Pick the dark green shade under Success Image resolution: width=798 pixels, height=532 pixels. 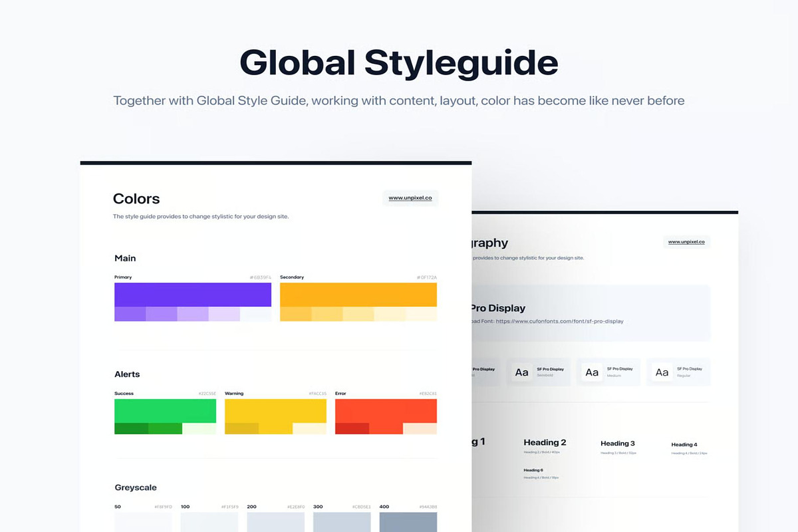click(131, 428)
